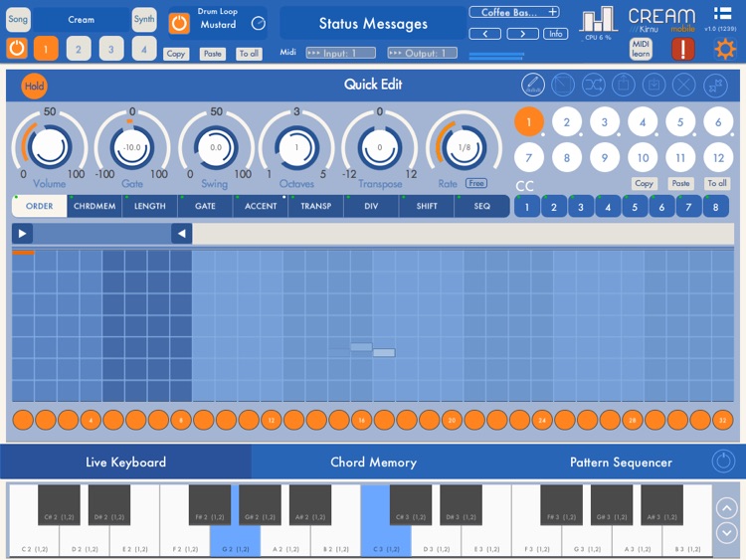Image resolution: width=746 pixels, height=560 pixels.
Task: Open settings with the orange gear icon
Action: (725, 48)
